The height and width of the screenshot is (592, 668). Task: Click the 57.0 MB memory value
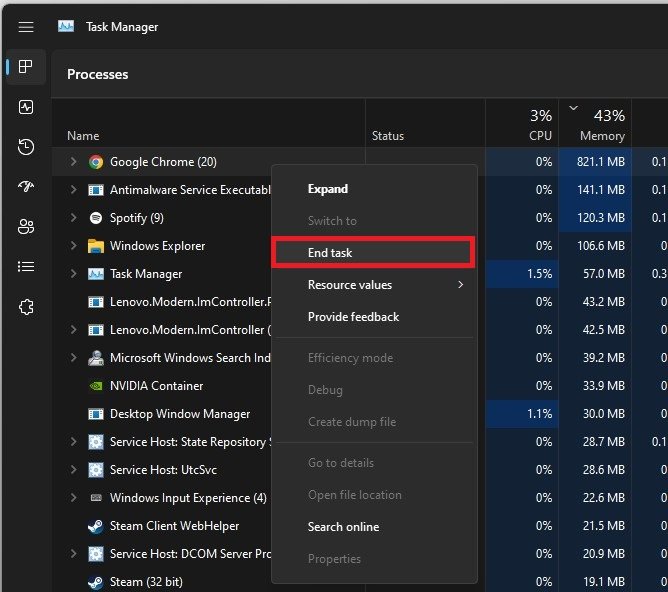click(604, 274)
